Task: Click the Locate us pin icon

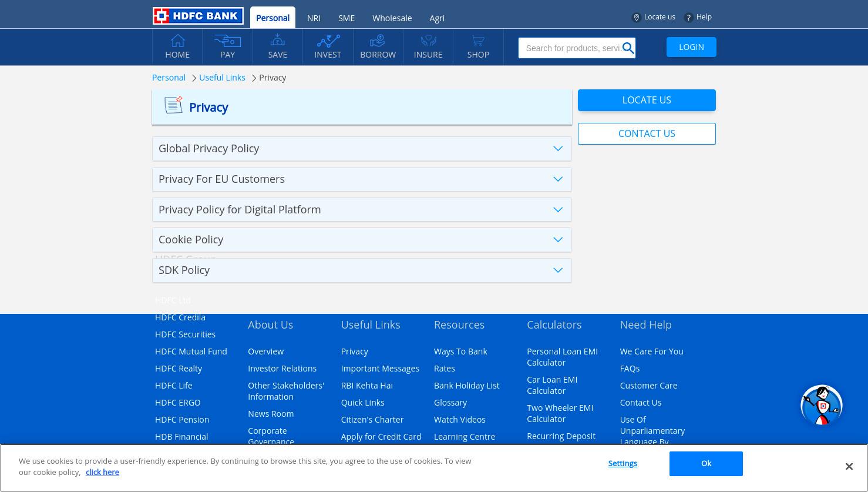Action: (x=636, y=18)
